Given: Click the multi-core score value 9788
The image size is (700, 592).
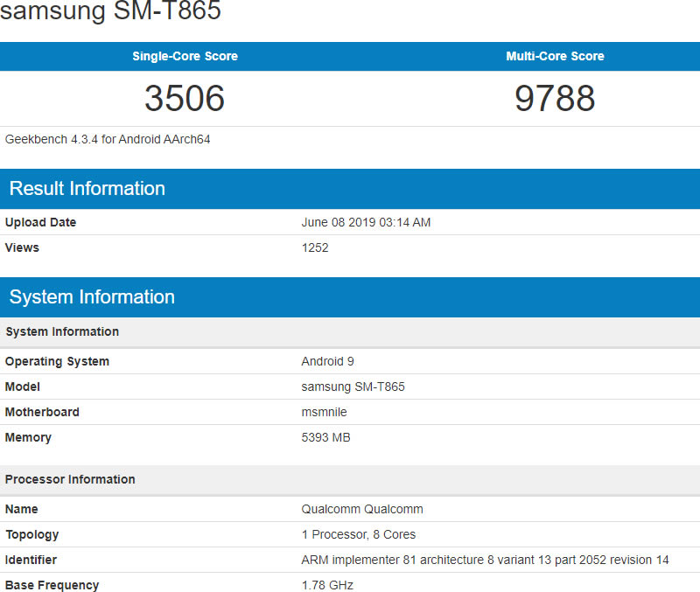Looking at the screenshot, I should click(x=555, y=98).
